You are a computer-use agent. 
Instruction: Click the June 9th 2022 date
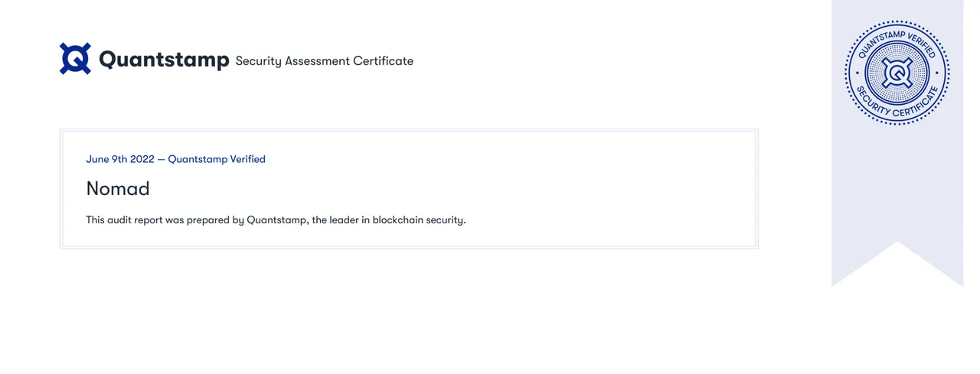click(x=120, y=159)
